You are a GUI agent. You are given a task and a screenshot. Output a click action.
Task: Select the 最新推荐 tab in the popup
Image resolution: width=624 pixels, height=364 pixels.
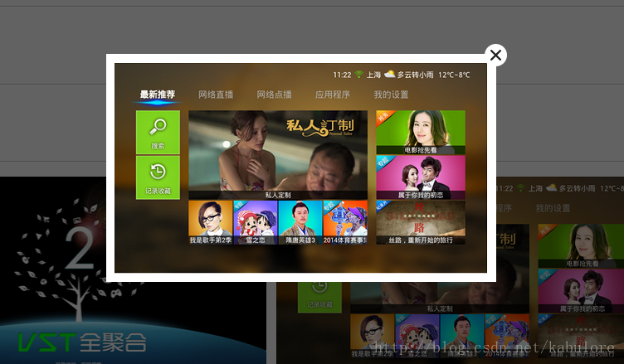(157, 95)
